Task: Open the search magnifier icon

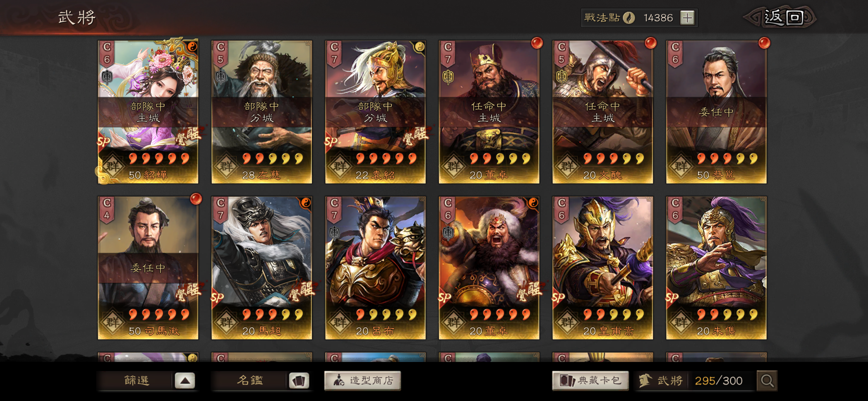Action: [x=767, y=381]
